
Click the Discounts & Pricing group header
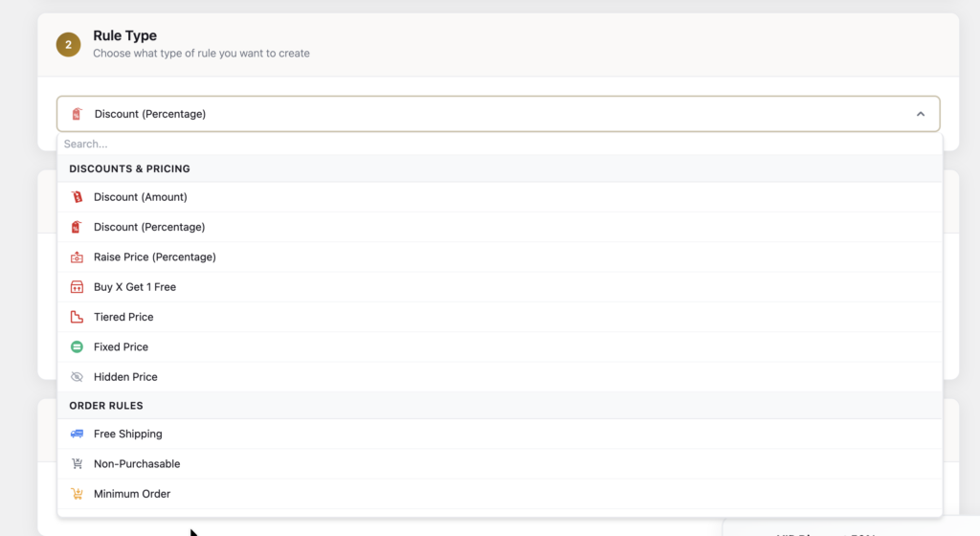(129, 168)
